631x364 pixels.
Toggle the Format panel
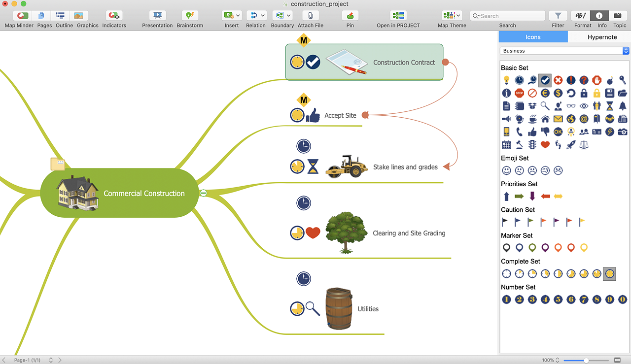tap(580, 16)
